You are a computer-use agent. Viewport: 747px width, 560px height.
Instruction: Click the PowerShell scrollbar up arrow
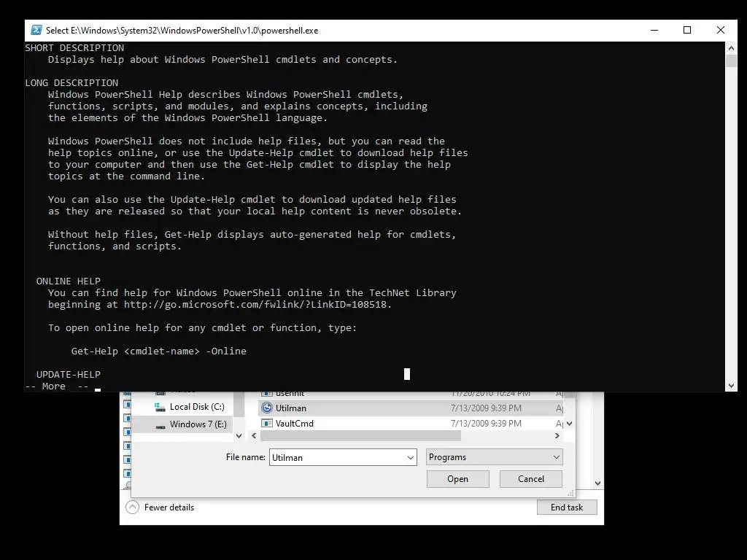point(731,47)
